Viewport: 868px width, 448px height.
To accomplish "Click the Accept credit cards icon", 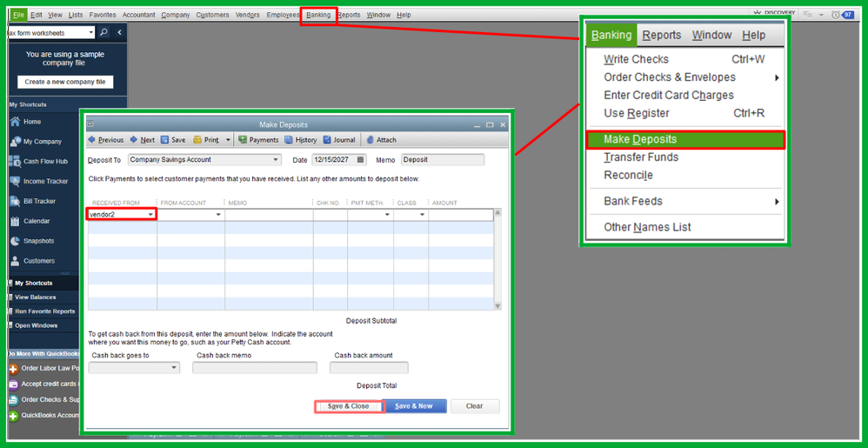I will 13,384.
